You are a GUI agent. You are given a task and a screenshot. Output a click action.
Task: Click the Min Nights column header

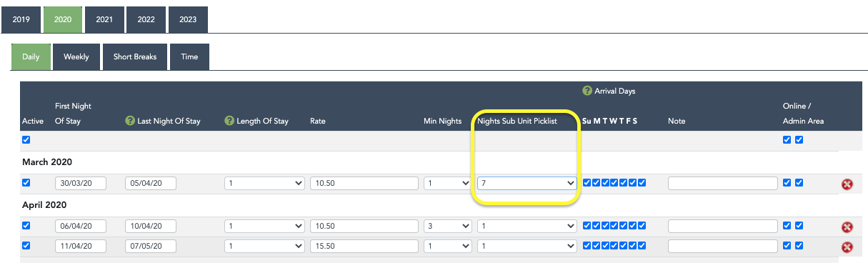click(442, 121)
